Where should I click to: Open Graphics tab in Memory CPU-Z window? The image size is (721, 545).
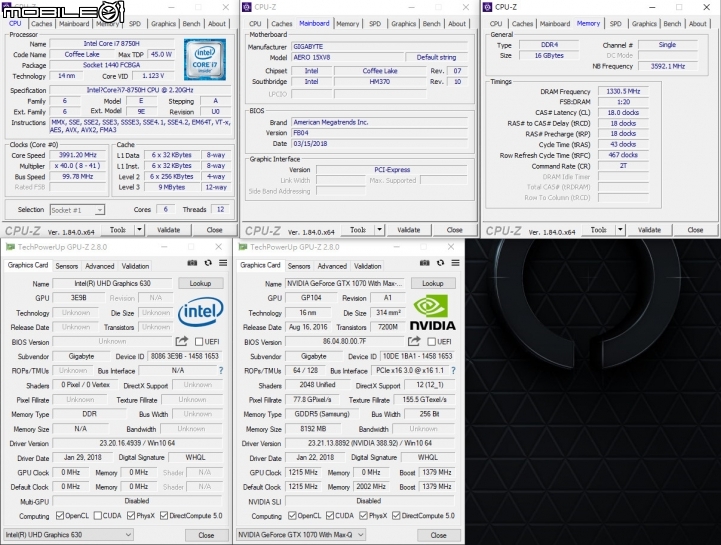644,23
